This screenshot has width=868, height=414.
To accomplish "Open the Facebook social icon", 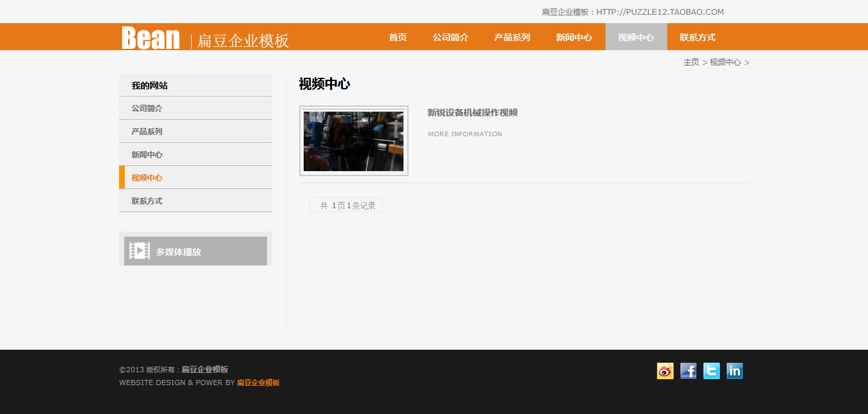I will coord(688,371).
